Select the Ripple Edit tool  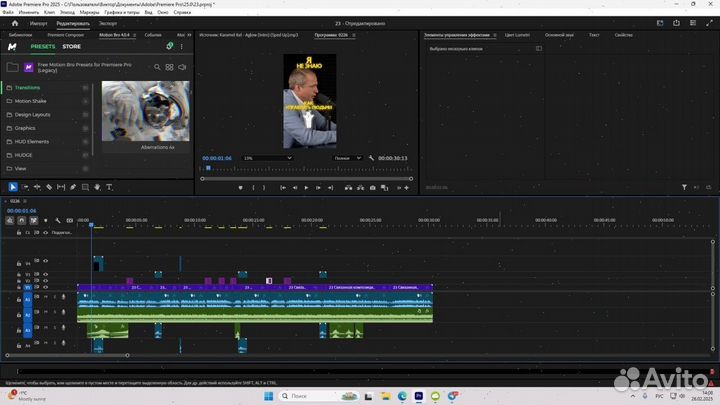[37, 187]
